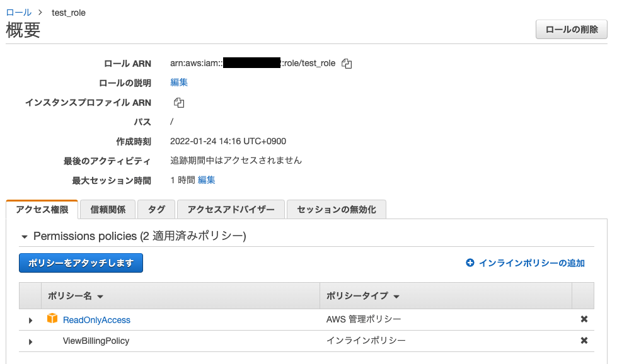Click ポリシーをアタッチします button
Image resolution: width=617 pixels, height=364 pixels.
(81, 263)
